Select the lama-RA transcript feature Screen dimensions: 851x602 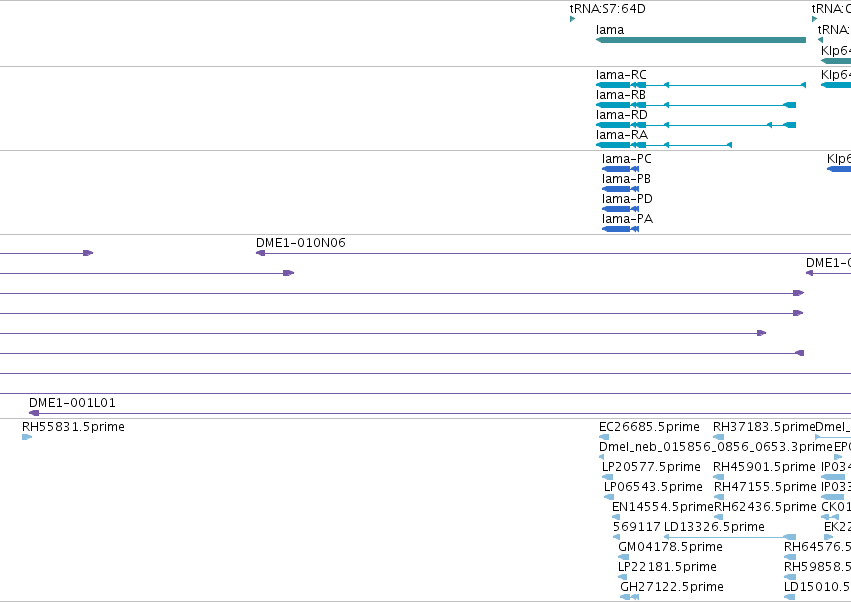pyautogui.click(x=664, y=145)
